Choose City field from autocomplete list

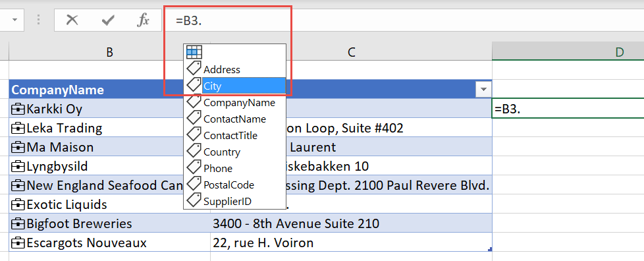pos(235,86)
